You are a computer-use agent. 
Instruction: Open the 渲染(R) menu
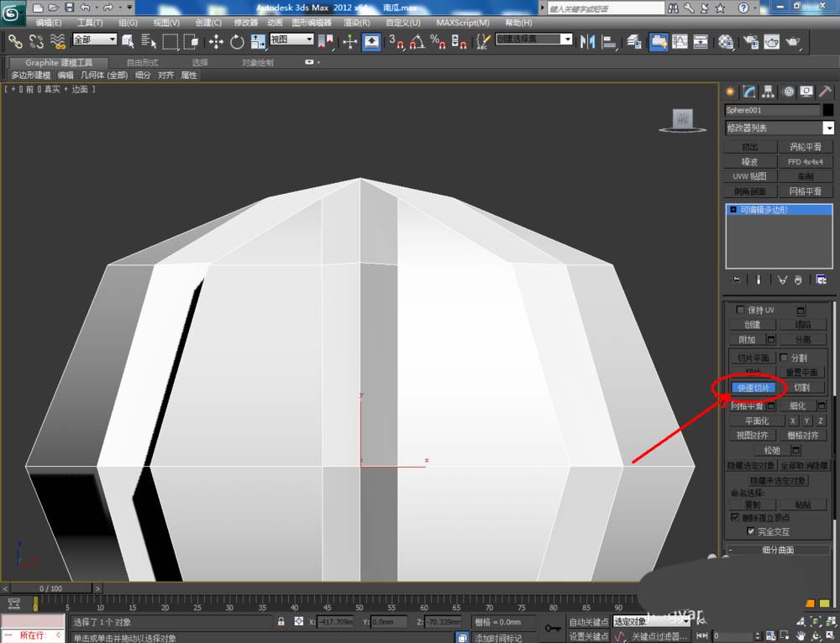coord(357,23)
